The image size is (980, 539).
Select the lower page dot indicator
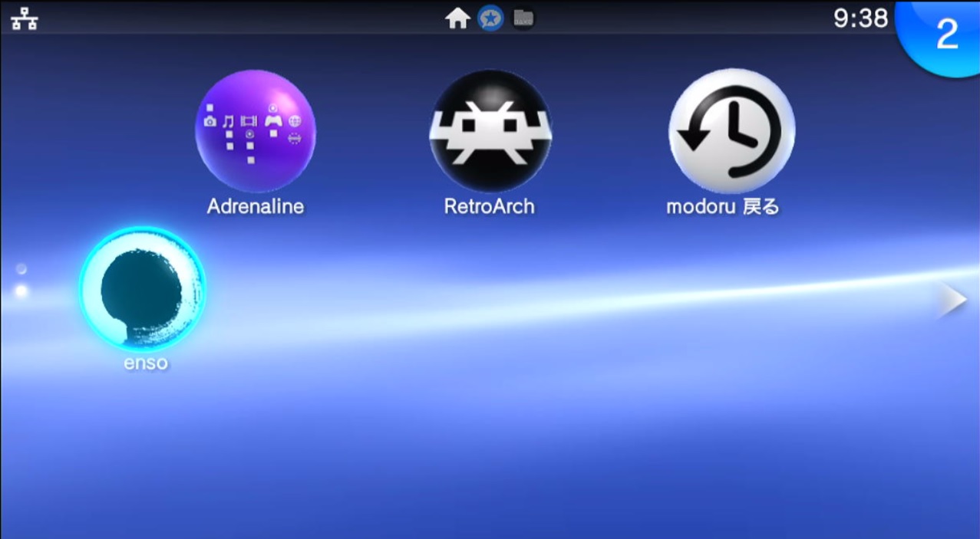(x=21, y=291)
